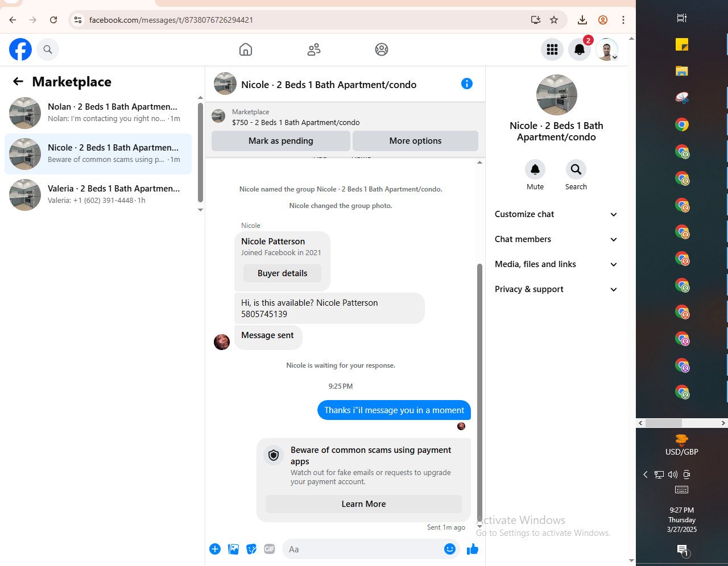Open Chrome downloads

coord(582,20)
